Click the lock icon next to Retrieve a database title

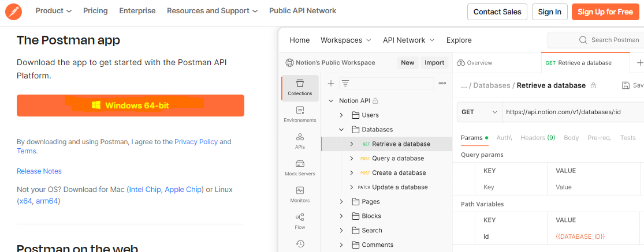593,86
